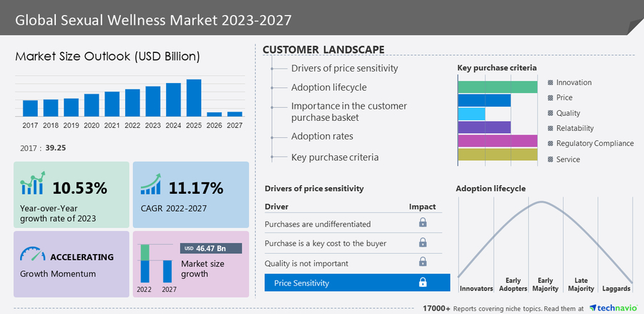Viewport: 644px width, 314px height.
Task: Click the lock icon for Quality is not important
Action: (422, 262)
